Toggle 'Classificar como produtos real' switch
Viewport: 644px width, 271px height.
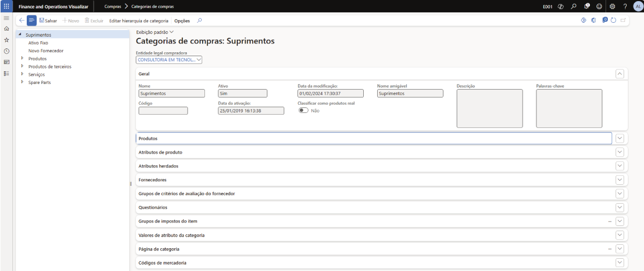[x=304, y=111]
